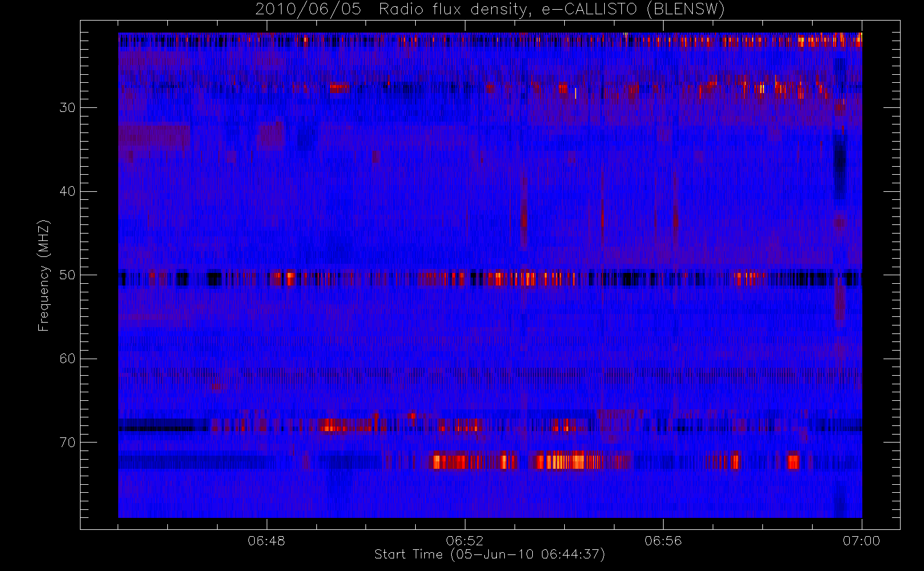Click the 06:56 time tick label
The height and width of the screenshot is (571, 924).
pos(663,541)
